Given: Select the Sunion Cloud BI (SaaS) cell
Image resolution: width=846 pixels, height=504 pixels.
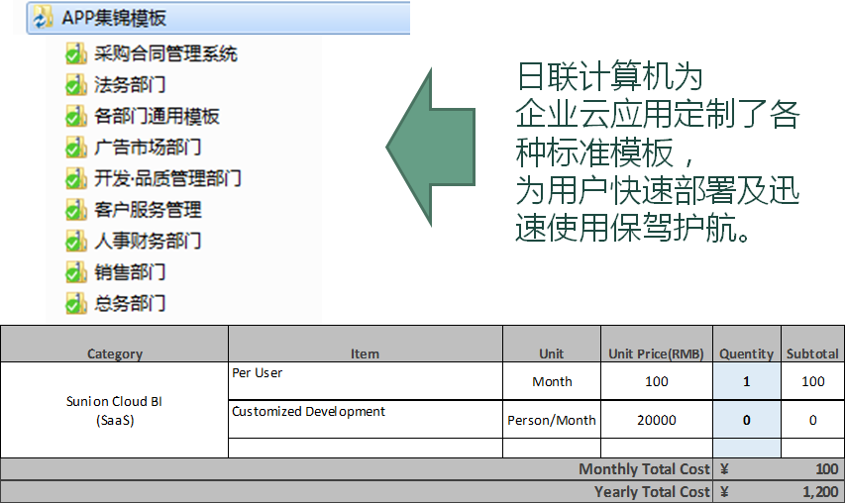Looking at the screenshot, I should [x=114, y=410].
